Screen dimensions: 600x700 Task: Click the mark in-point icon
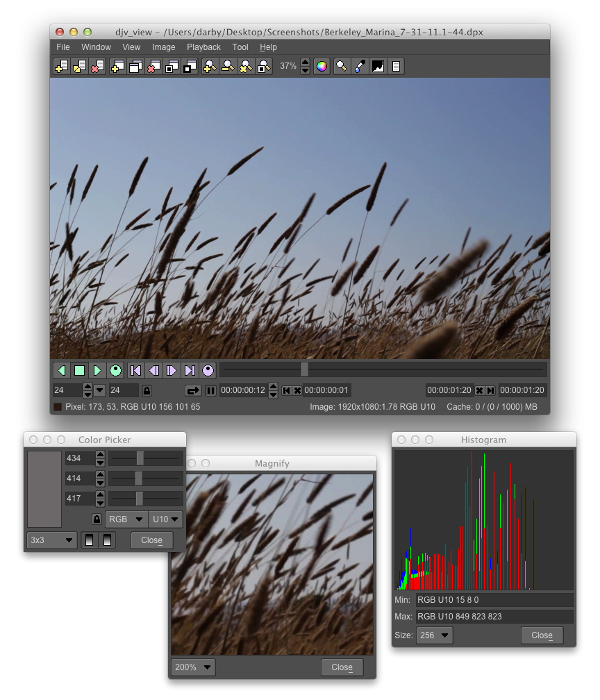pos(287,390)
